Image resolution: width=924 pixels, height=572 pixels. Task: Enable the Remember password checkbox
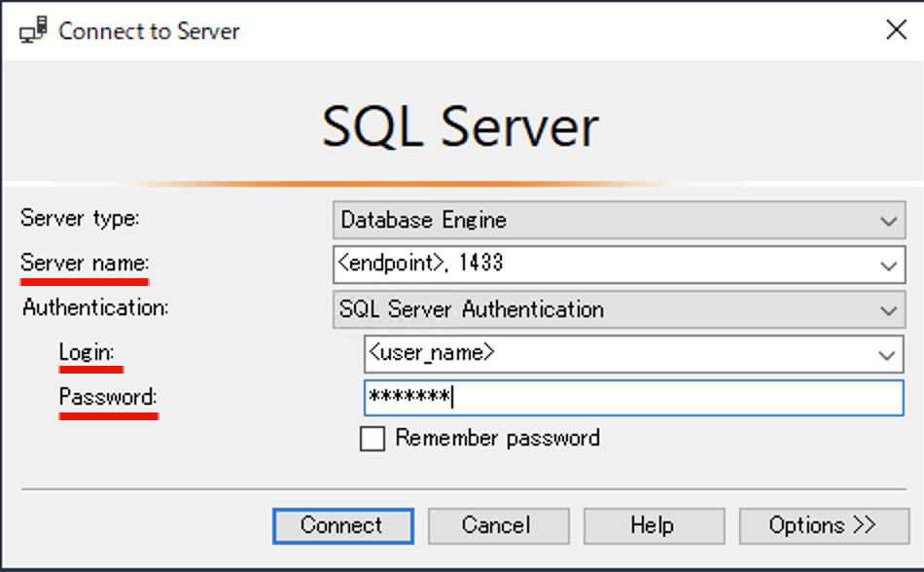(x=371, y=439)
